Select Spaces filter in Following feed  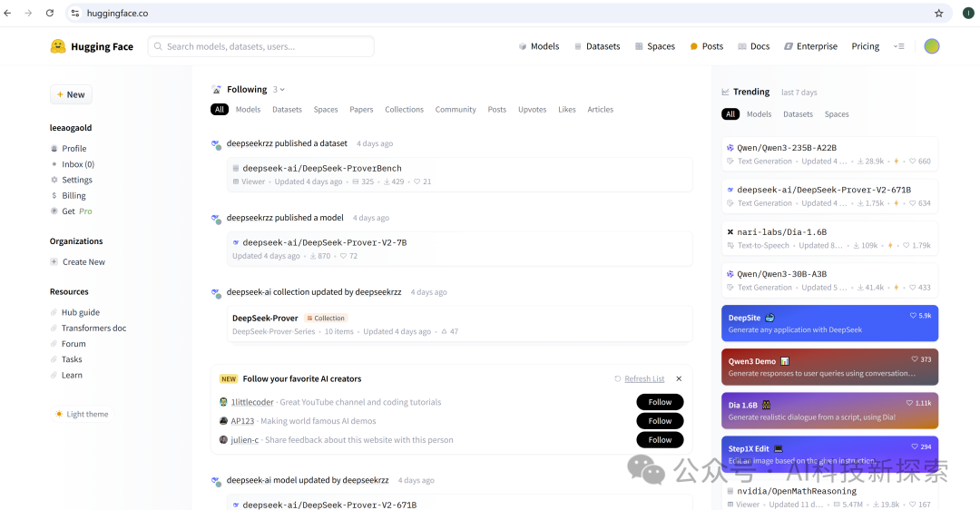[326, 110]
